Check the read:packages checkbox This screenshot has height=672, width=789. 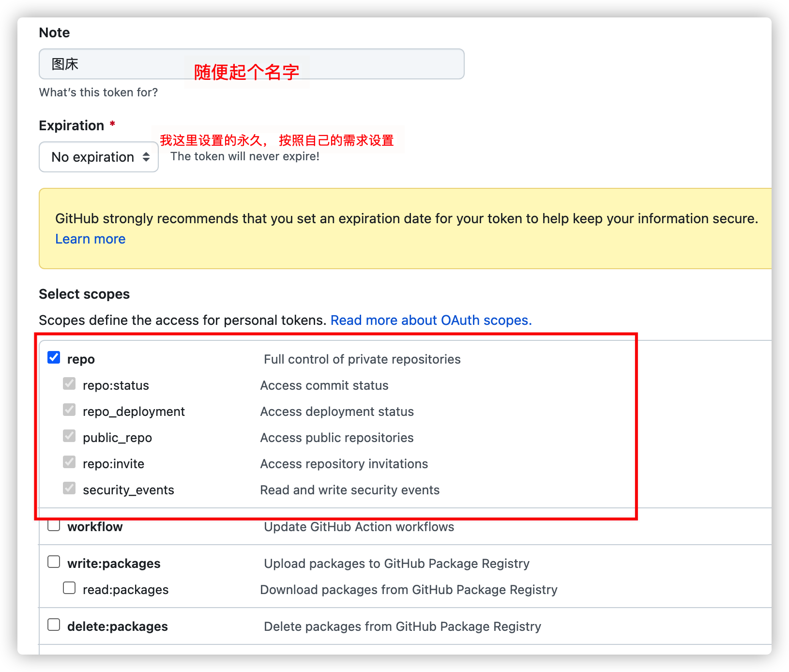[x=69, y=588]
